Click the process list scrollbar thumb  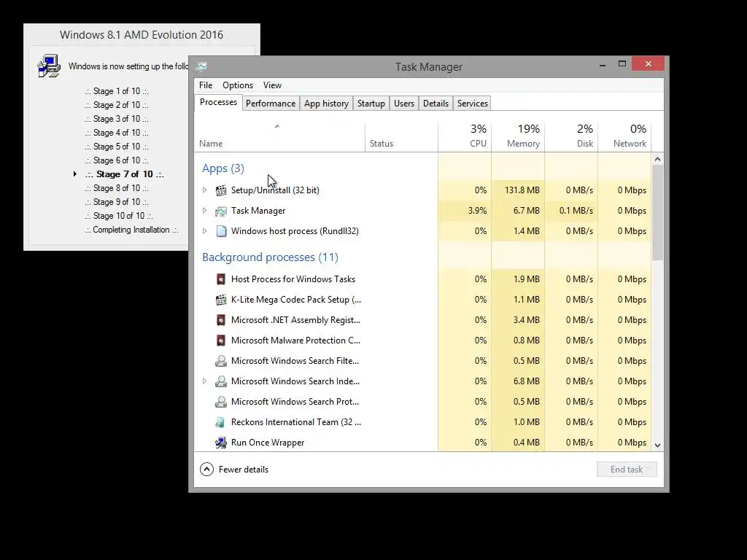pos(657,212)
